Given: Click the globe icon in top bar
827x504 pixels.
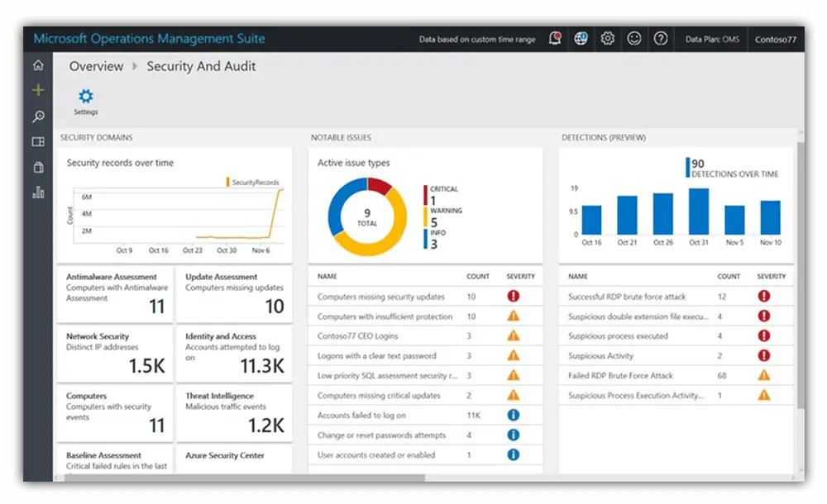Looking at the screenshot, I should tap(581, 39).
